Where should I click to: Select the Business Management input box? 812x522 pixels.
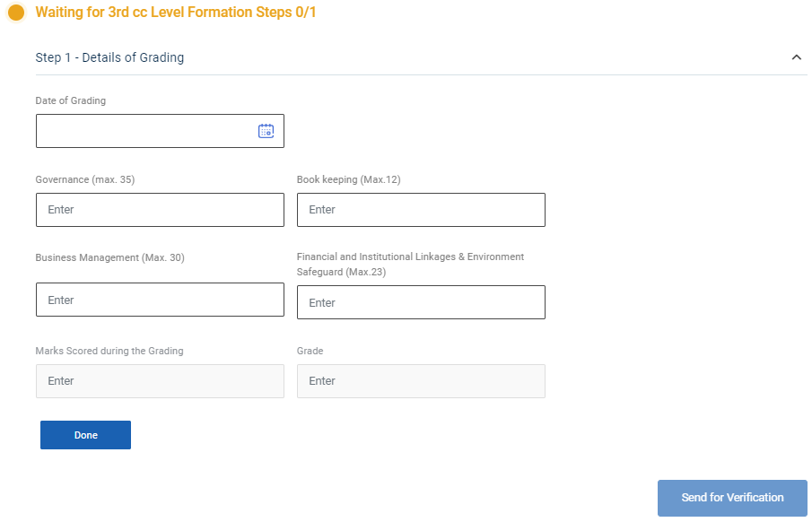coord(160,300)
